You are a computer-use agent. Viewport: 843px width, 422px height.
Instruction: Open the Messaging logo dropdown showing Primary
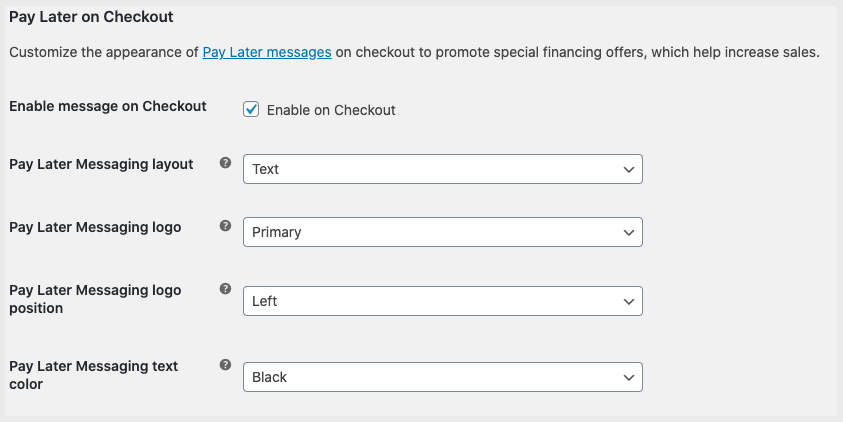(x=442, y=232)
